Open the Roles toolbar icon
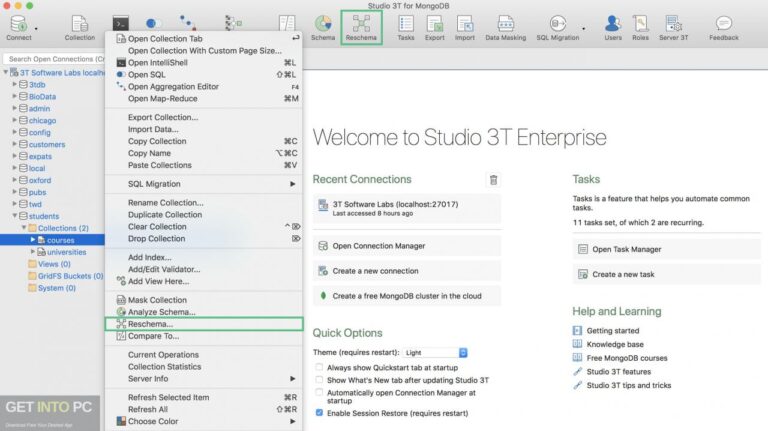Image resolution: width=768 pixels, height=431 pixels. 640,24
